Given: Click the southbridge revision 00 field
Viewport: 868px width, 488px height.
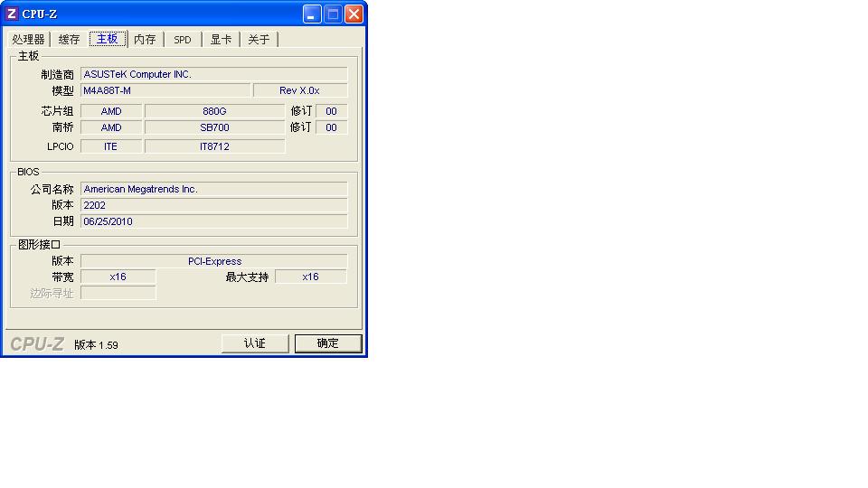Looking at the screenshot, I should click(x=332, y=127).
